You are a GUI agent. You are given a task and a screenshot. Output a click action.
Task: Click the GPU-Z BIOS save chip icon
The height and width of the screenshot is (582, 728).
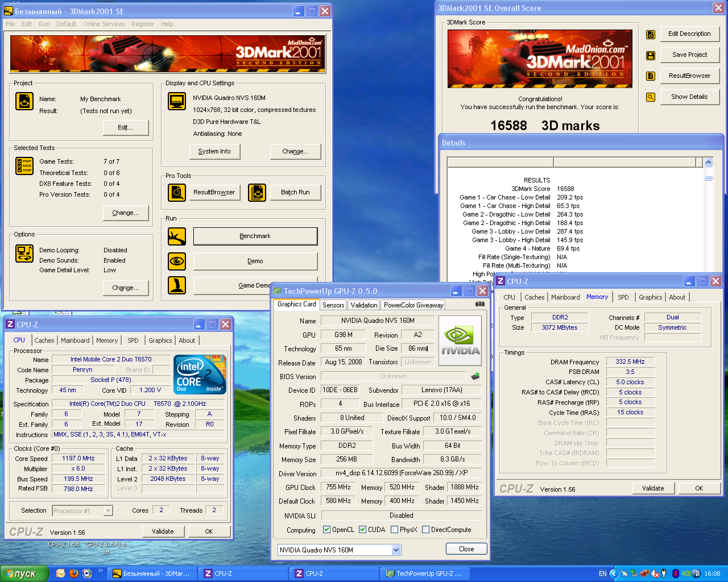[475, 376]
